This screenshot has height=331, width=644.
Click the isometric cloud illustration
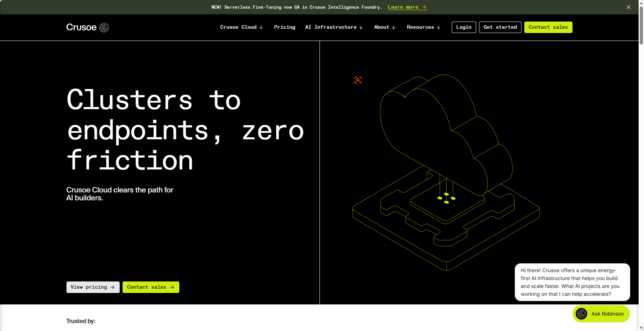446,172
